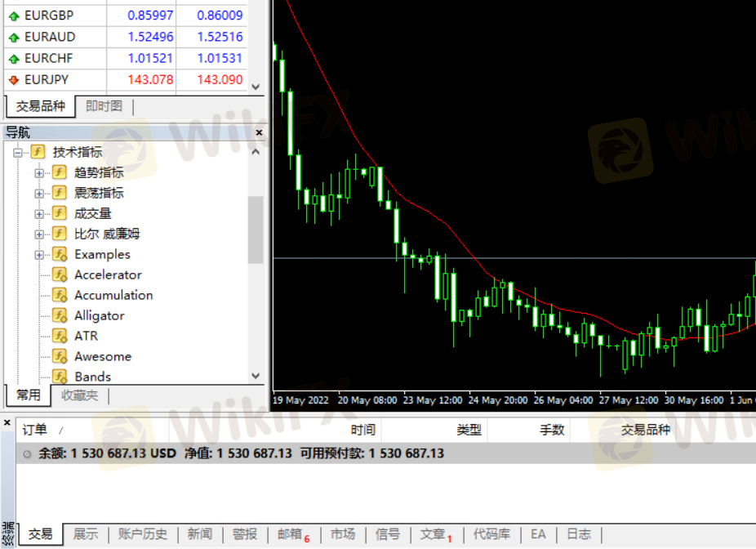The height and width of the screenshot is (549, 756).
Task: Click the Alligator indicator icon
Action: [x=60, y=315]
